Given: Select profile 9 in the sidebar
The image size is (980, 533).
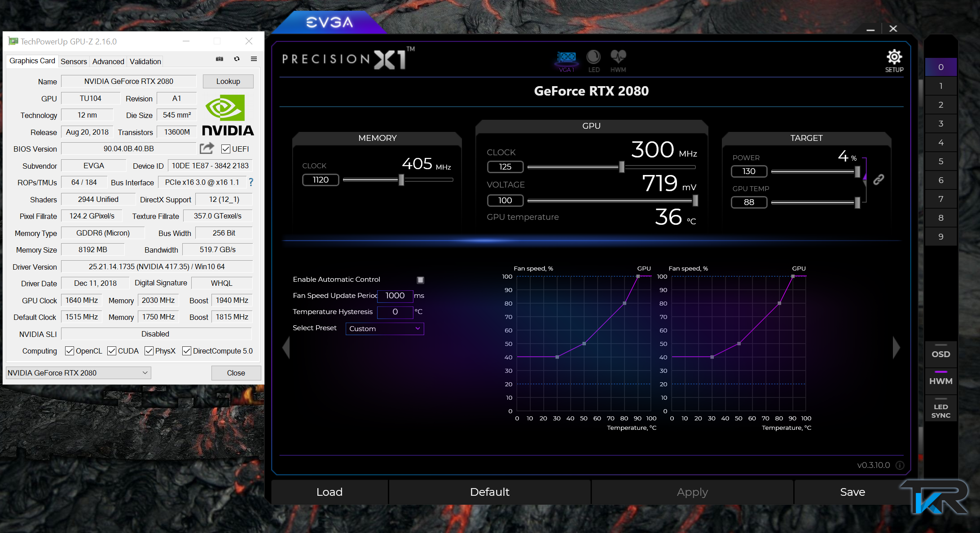Looking at the screenshot, I should tap(941, 237).
